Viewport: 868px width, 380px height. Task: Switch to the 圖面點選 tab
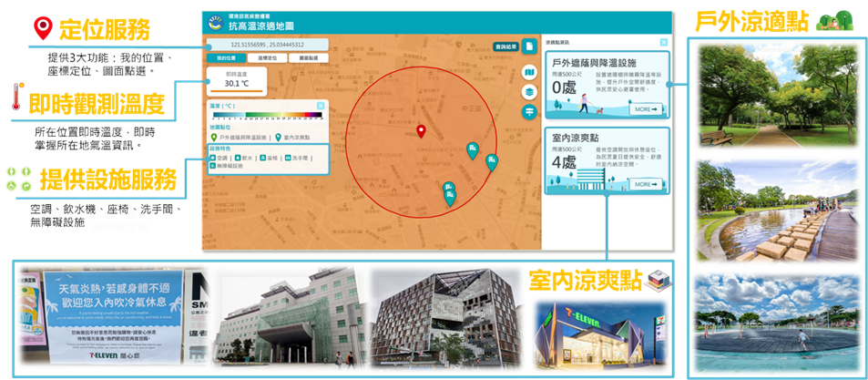coord(309,58)
